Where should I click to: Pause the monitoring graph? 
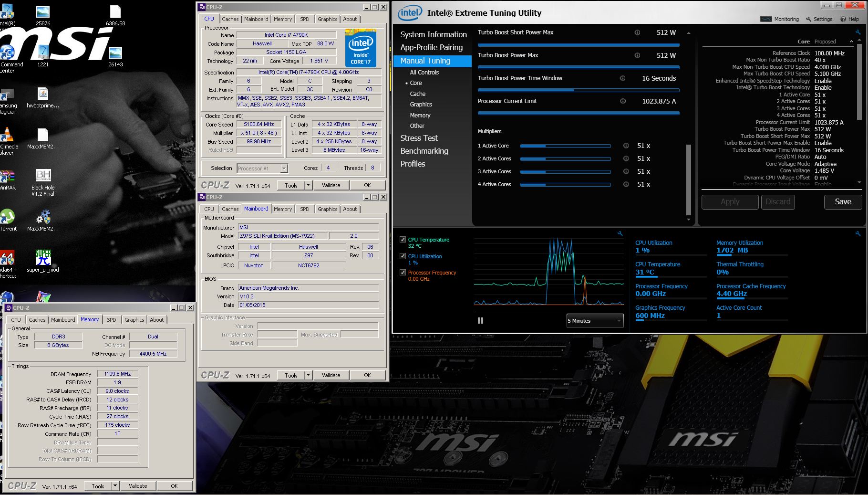pyautogui.click(x=480, y=321)
